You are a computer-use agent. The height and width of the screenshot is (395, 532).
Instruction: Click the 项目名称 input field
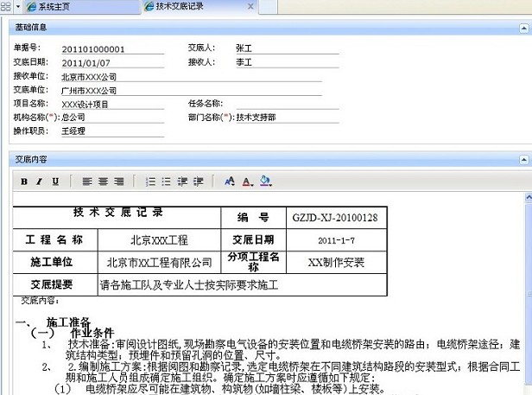pos(112,104)
